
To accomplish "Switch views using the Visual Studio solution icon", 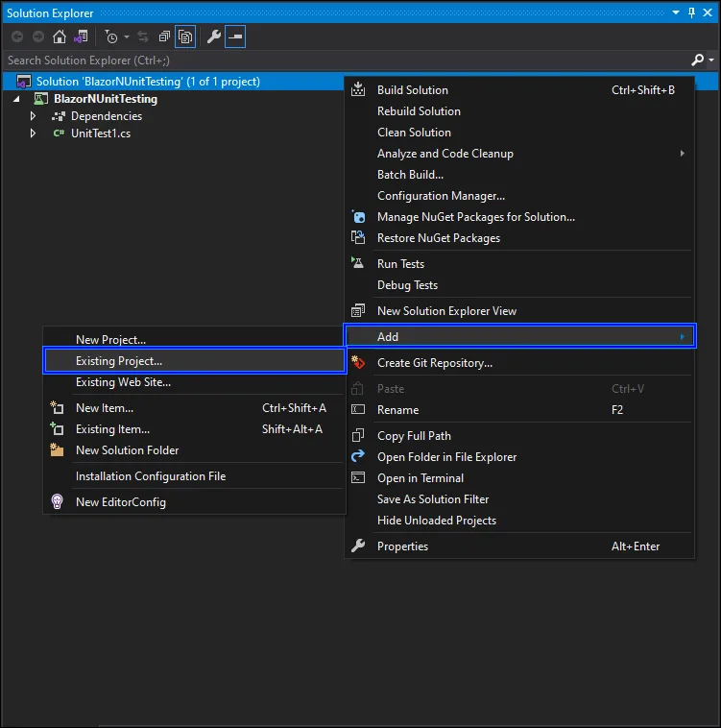I will pos(81,36).
